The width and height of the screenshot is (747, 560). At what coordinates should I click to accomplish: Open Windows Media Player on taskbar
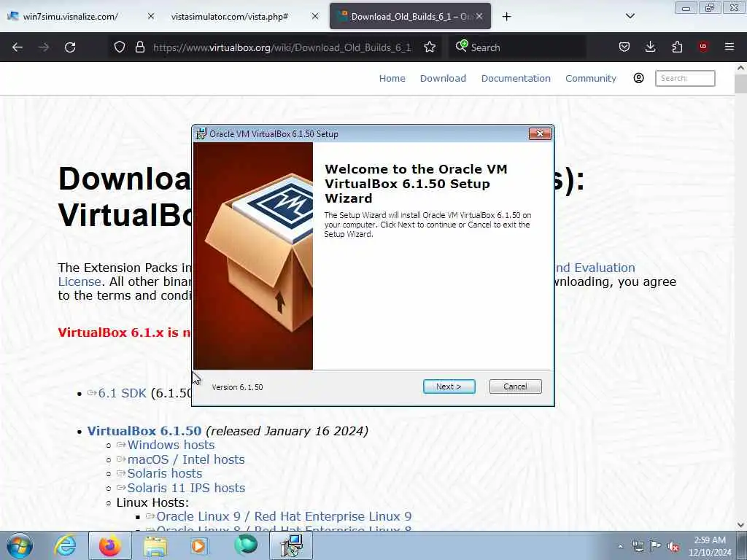pos(199,545)
